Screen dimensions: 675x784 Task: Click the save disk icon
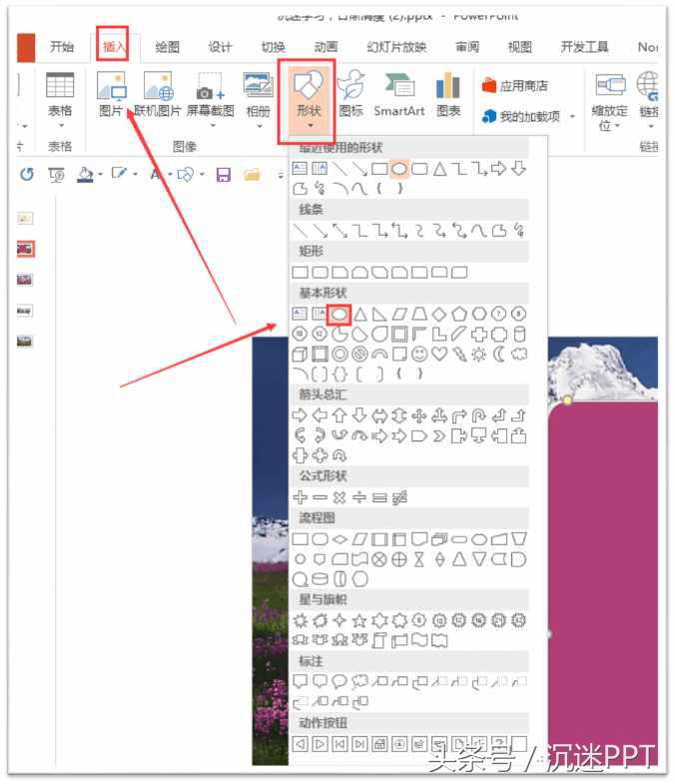click(x=223, y=175)
